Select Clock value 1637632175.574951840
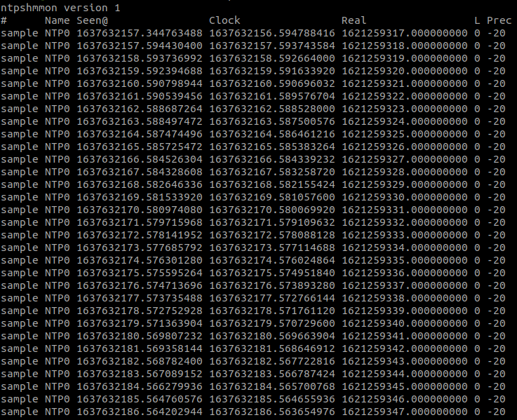The width and height of the screenshot is (517, 420). (272, 273)
